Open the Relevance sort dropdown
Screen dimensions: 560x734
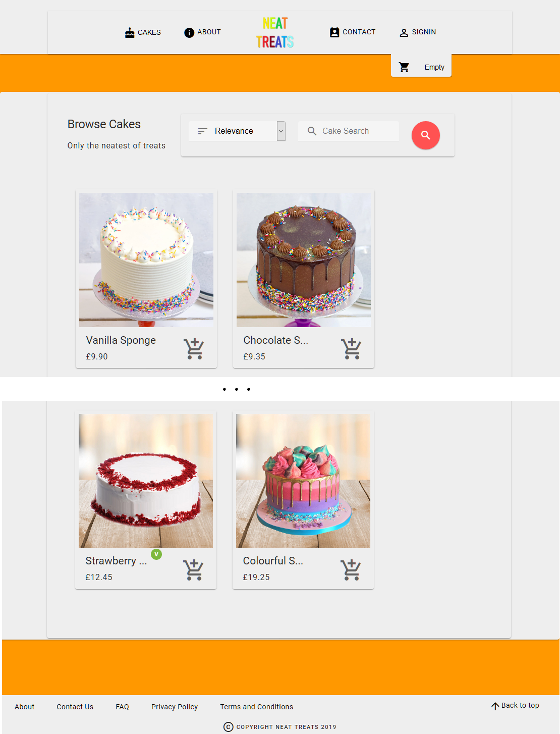tap(237, 131)
